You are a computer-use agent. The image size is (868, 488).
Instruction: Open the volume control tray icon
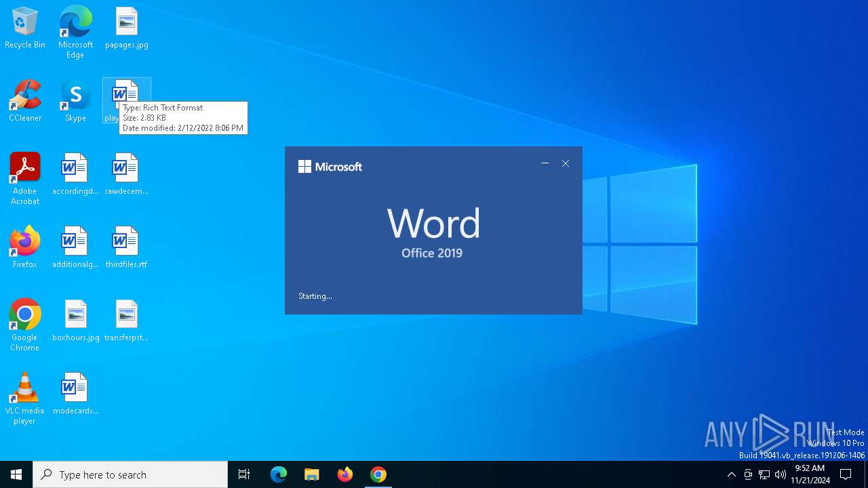[781, 474]
